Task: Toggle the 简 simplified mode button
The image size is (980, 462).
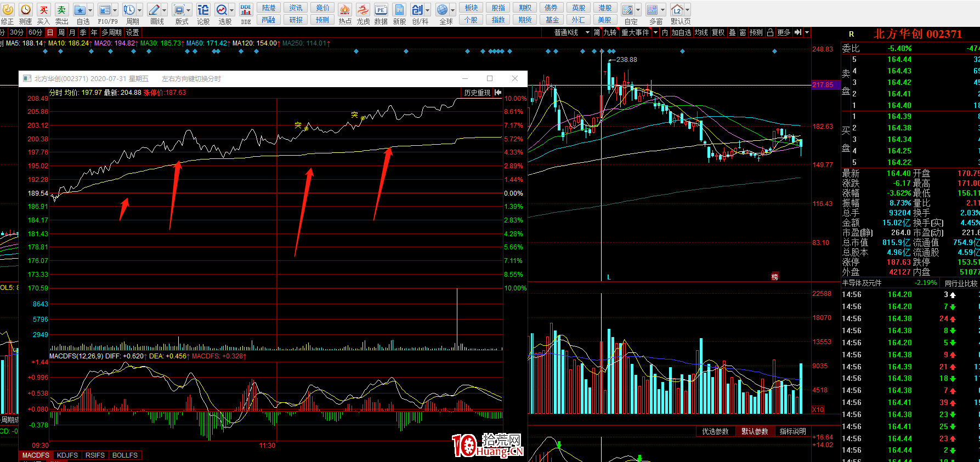Action: pos(597,32)
